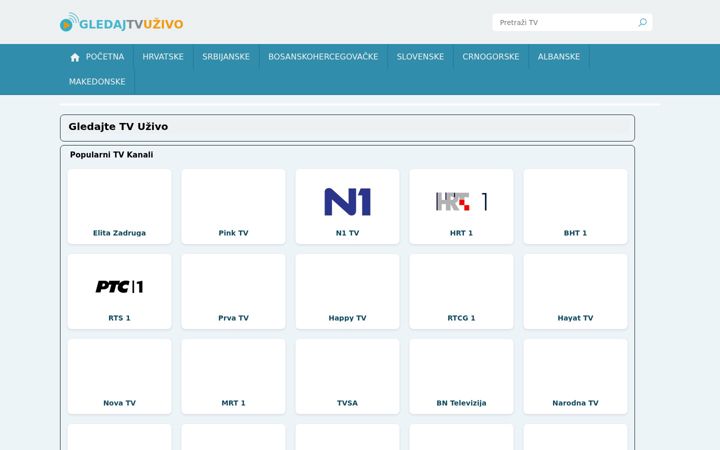
Task: Open the RTS 1 channel logo
Action: (x=119, y=287)
